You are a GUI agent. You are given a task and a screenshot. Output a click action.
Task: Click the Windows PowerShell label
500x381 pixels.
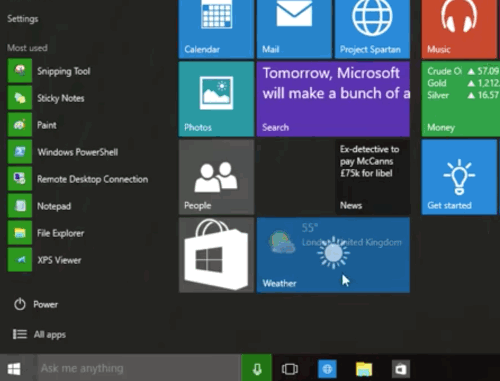coord(78,152)
